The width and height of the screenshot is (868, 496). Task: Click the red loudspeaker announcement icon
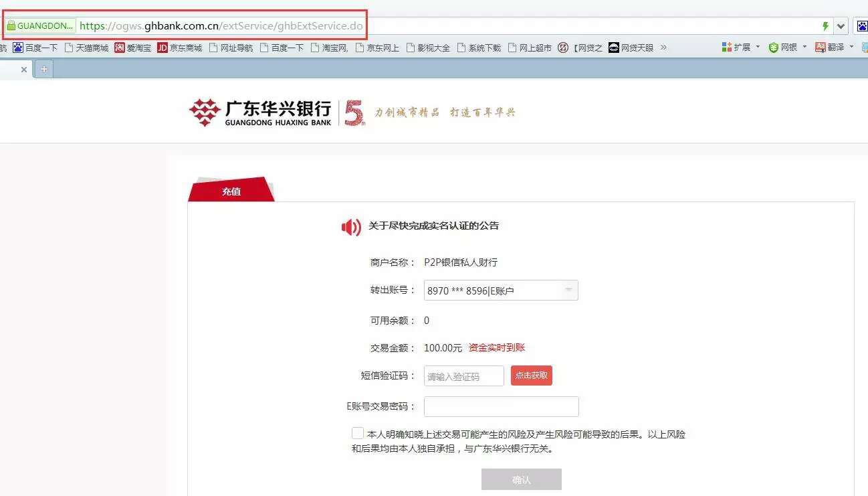pos(351,227)
